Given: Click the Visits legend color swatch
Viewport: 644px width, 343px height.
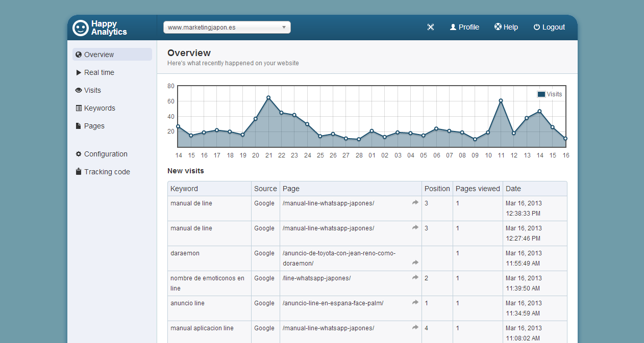Looking at the screenshot, I should coord(541,94).
